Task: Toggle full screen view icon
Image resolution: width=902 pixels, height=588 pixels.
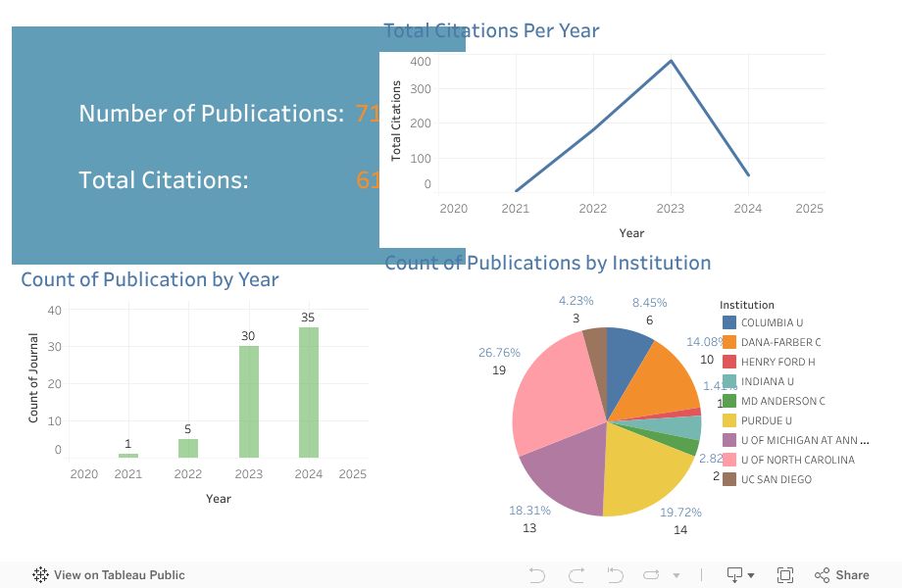Action: (x=785, y=575)
